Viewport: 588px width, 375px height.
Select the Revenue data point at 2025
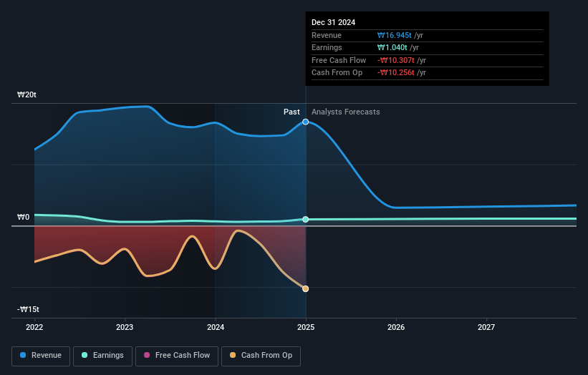point(306,122)
